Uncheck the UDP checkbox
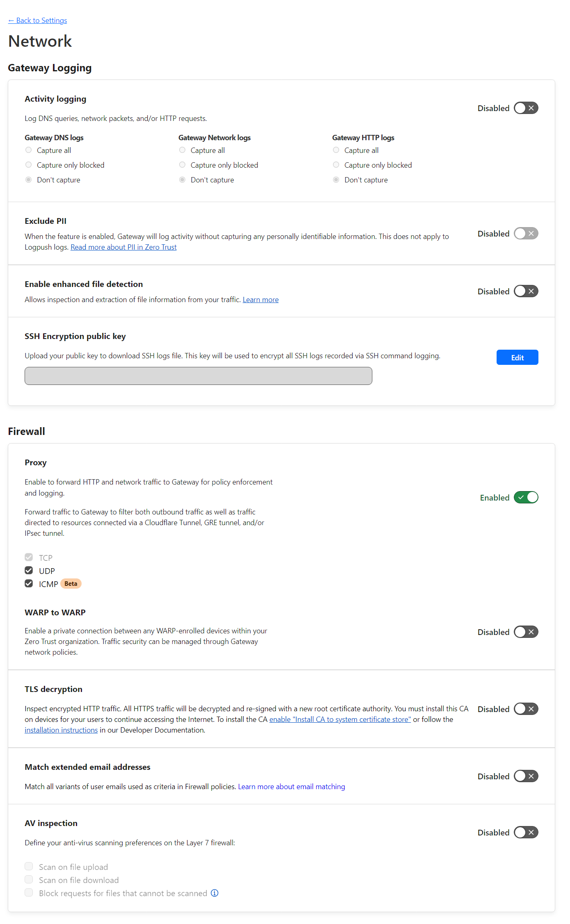The height and width of the screenshot is (924, 570). coord(29,571)
